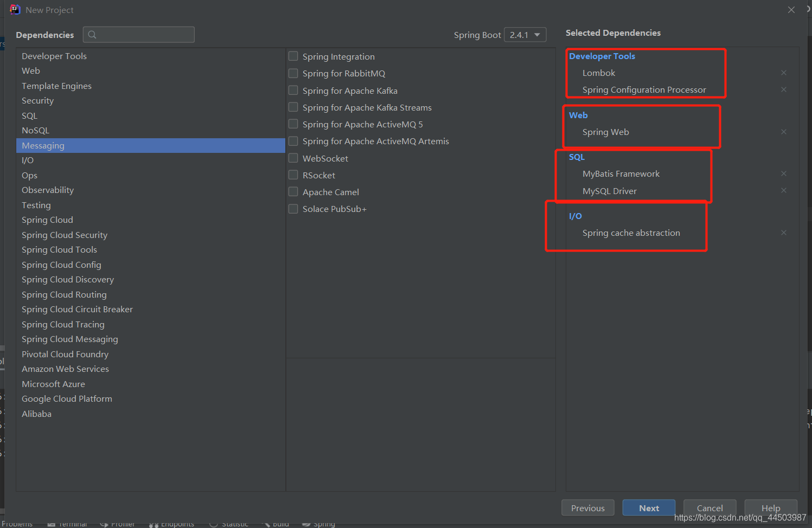Choose Spring Cloud Config category
Image resolution: width=812 pixels, height=528 pixels.
tap(151, 265)
